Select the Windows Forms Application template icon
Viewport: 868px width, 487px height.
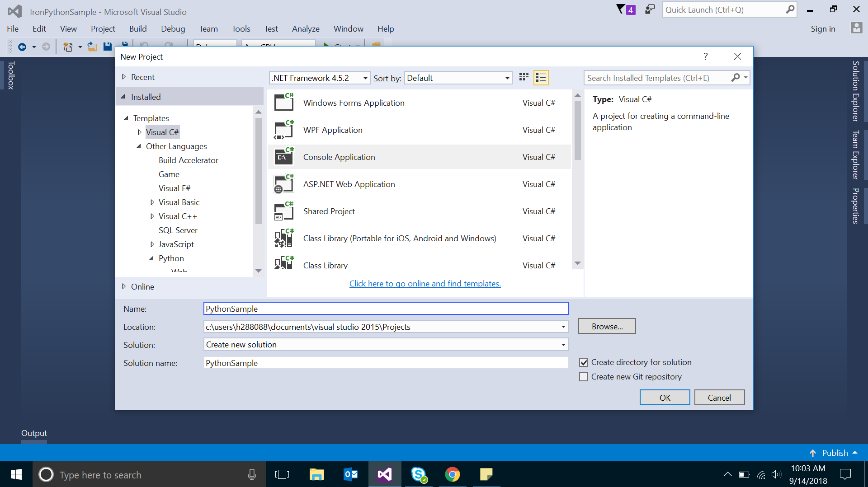pos(284,102)
